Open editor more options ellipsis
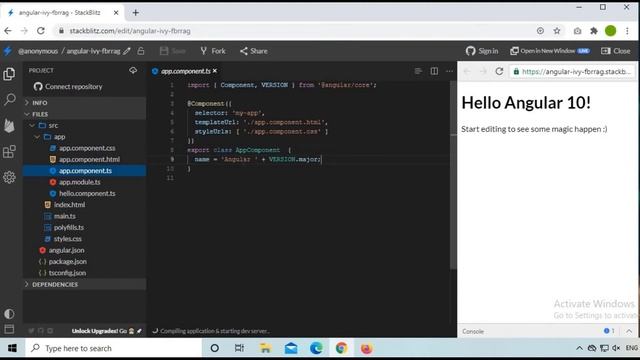This screenshot has height=360, width=640. (449, 71)
